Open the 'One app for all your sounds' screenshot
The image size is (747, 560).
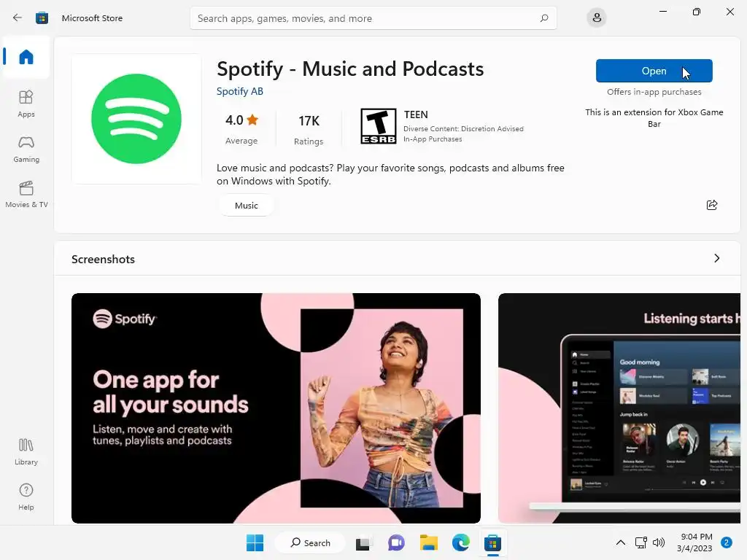pos(276,408)
